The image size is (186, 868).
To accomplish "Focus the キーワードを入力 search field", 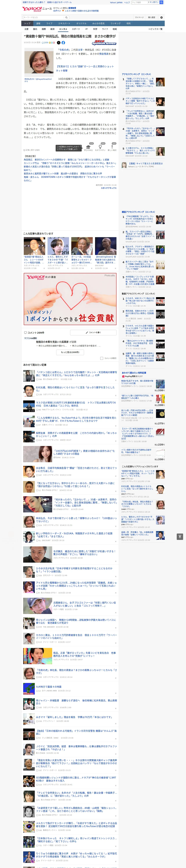I will 44,18.
